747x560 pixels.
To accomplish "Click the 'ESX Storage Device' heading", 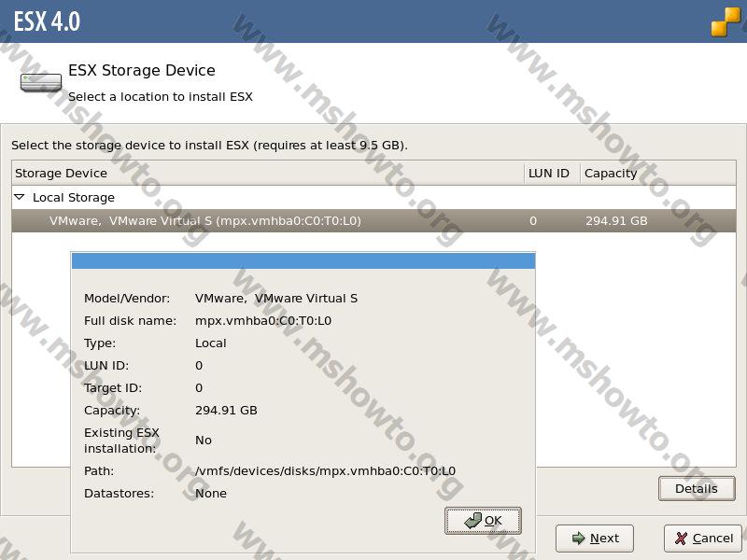I will (x=142, y=71).
